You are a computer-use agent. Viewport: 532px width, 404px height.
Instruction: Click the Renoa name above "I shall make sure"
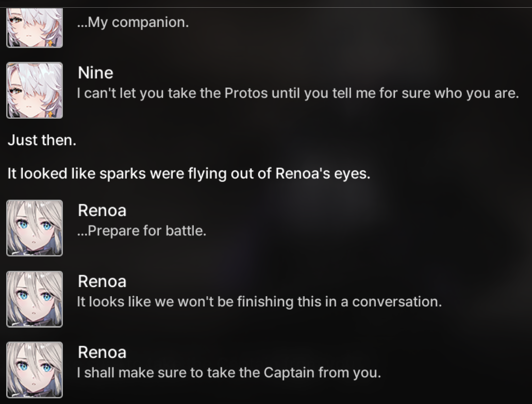(x=102, y=352)
